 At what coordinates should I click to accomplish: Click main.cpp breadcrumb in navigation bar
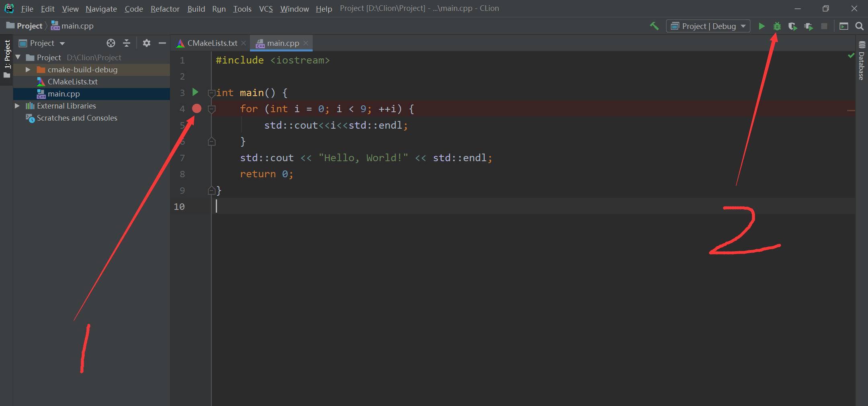[x=72, y=26]
